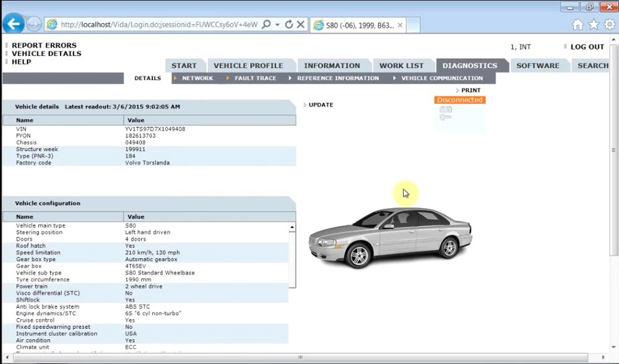The width and height of the screenshot is (619, 364).
Task: Close the S80 (-06), 1999 browser tab
Action: point(400,25)
